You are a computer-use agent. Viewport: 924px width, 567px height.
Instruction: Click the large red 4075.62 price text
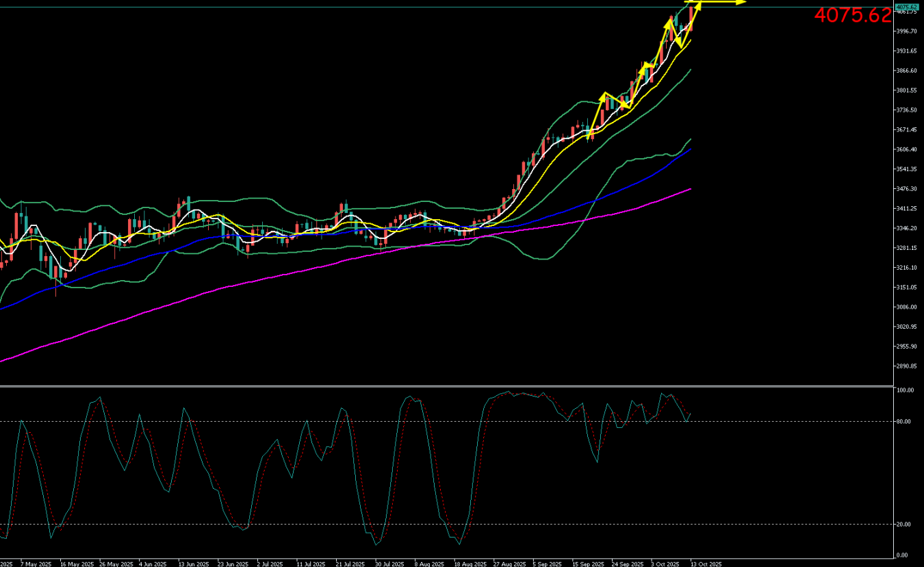853,16
